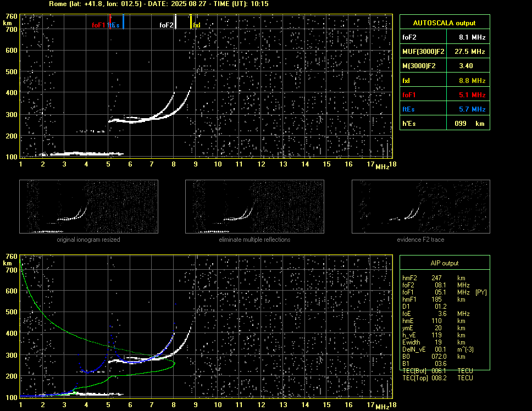This screenshot has width=532, height=411.
Task: Select the blue ftEs marker label
Action: (x=114, y=25)
